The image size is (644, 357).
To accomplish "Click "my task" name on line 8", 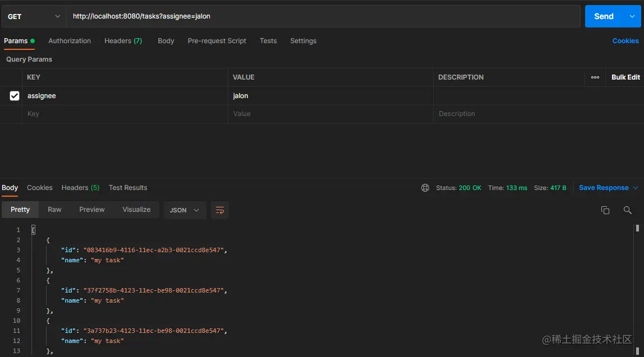I will tap(107, 300).
